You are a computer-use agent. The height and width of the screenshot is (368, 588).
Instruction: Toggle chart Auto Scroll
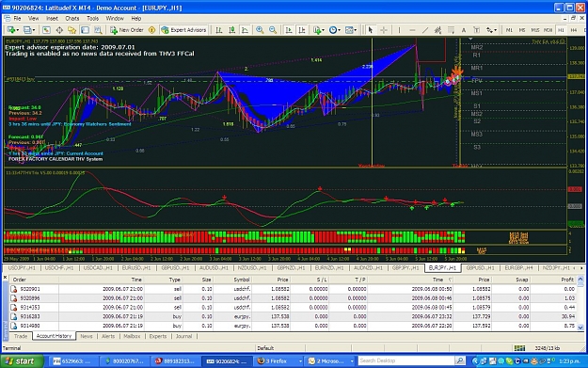point(289,30)
